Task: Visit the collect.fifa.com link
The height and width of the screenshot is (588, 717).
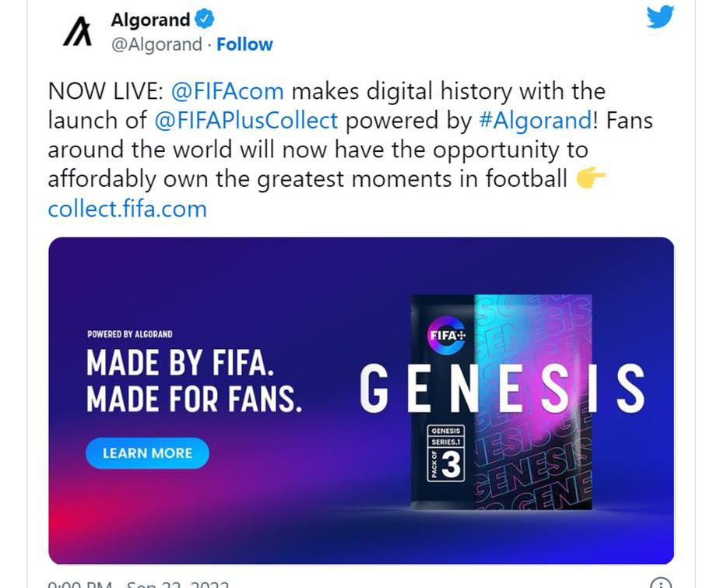Action: coord(127,209)
